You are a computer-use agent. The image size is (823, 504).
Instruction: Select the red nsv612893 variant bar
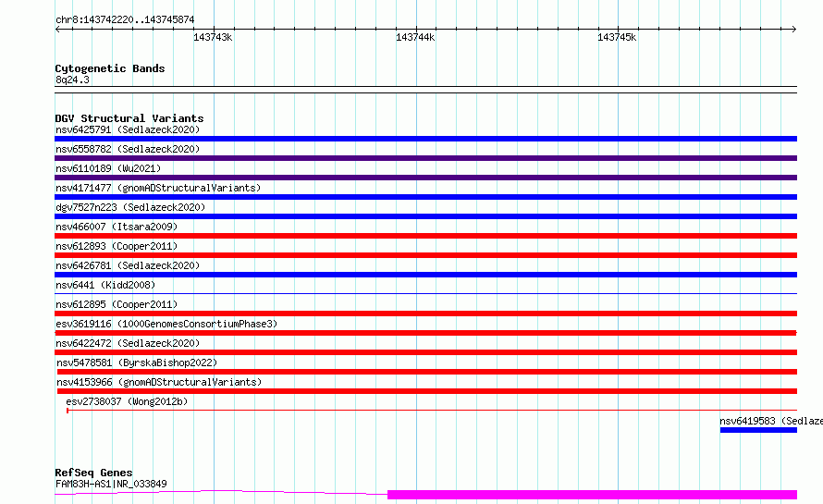click(425, 255)
